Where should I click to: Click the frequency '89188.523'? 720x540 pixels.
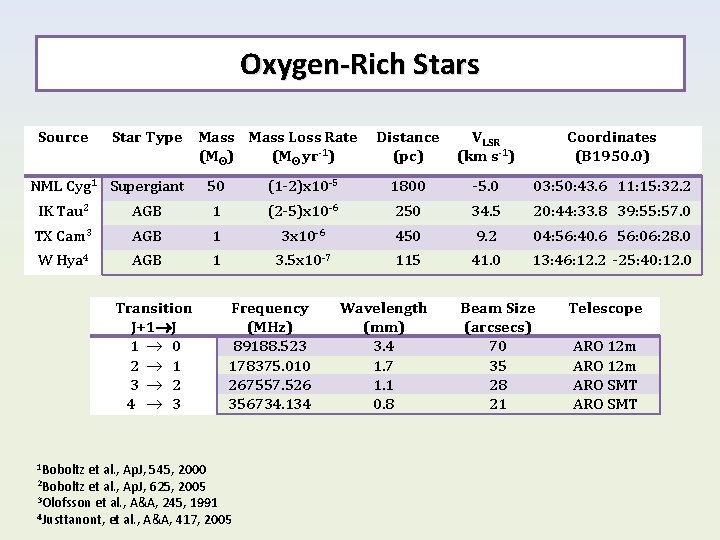pyautogui.click(x=270, y=346)
